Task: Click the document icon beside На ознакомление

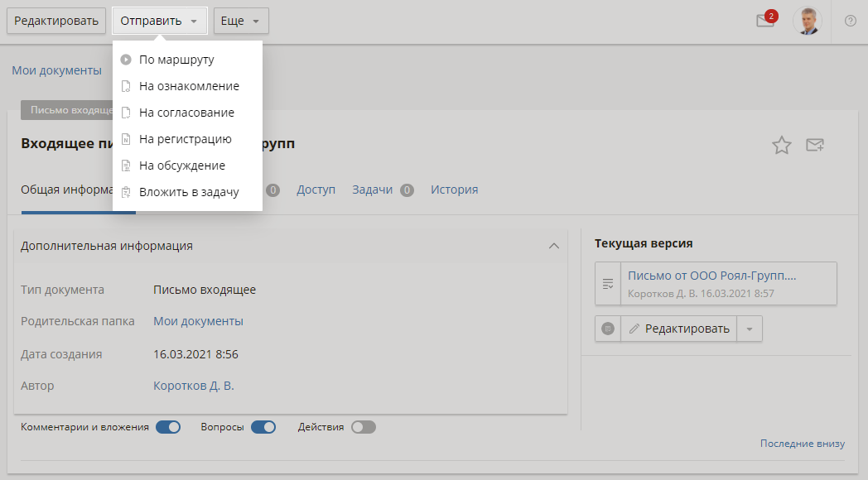Action: click(126, 86)
